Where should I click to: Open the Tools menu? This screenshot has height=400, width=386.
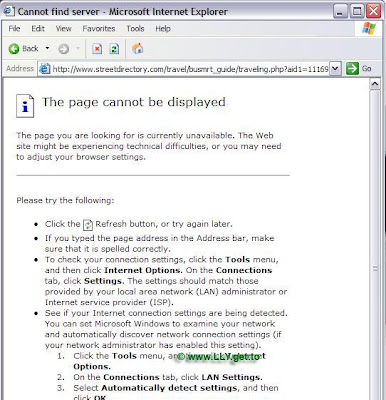[135, 29]
